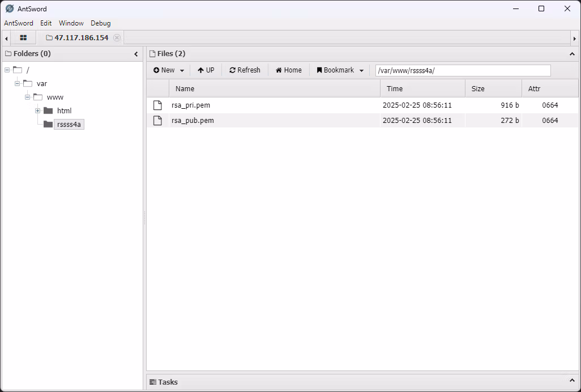Select the www folder in tree

point(55,97)
